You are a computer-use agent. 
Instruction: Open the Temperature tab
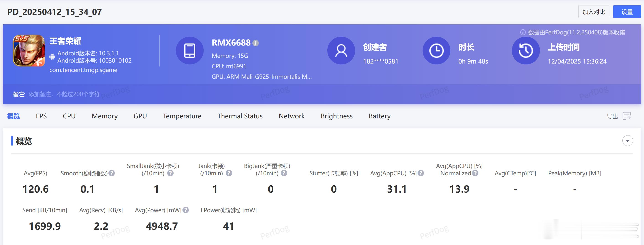[x=182, y=116]
